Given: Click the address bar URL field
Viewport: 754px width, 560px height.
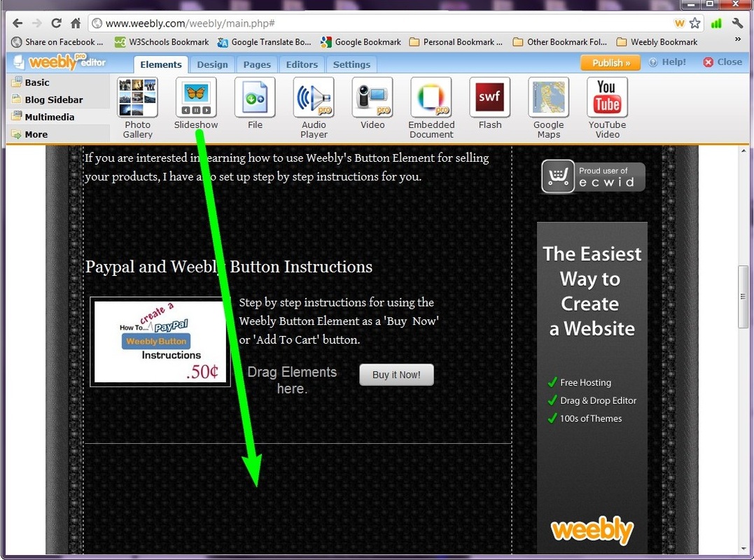Looking at the screenshot, I should (380, 23).
